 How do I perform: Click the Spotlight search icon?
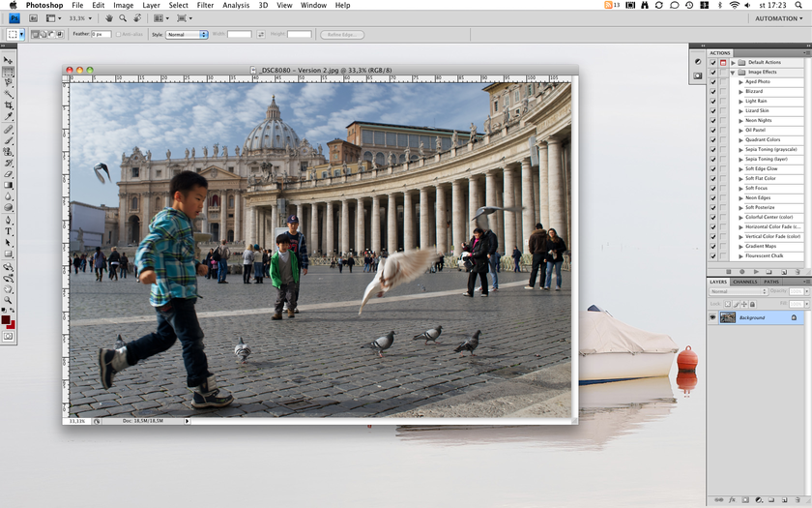(x=799, y=5)
